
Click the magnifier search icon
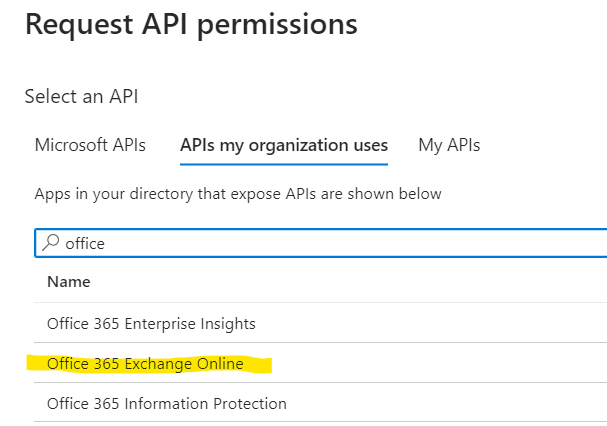[50, 243]
